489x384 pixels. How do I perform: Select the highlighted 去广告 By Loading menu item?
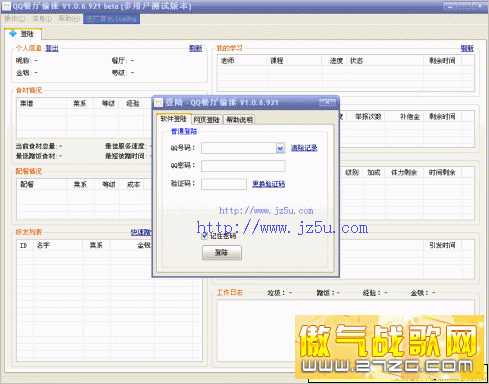click(112, 19)
